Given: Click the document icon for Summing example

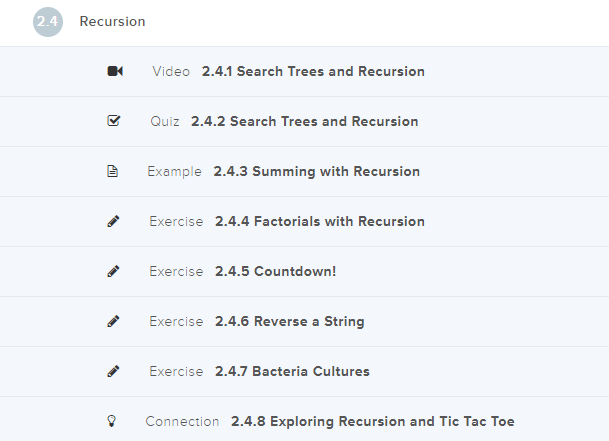Looking at the screenshot, I should pos(113,172).
